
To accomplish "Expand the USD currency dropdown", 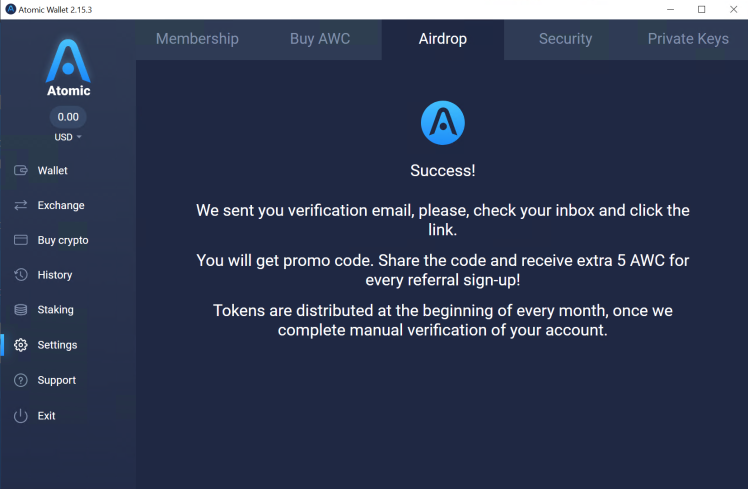I will pos(68,137).
